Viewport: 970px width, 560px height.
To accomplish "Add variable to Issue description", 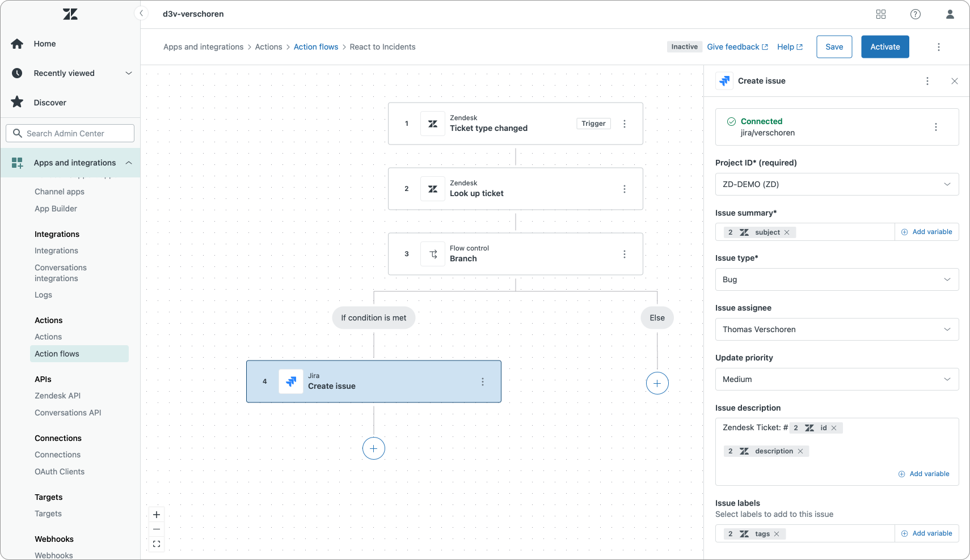I will pyautogui.click(x=924, y=474).
